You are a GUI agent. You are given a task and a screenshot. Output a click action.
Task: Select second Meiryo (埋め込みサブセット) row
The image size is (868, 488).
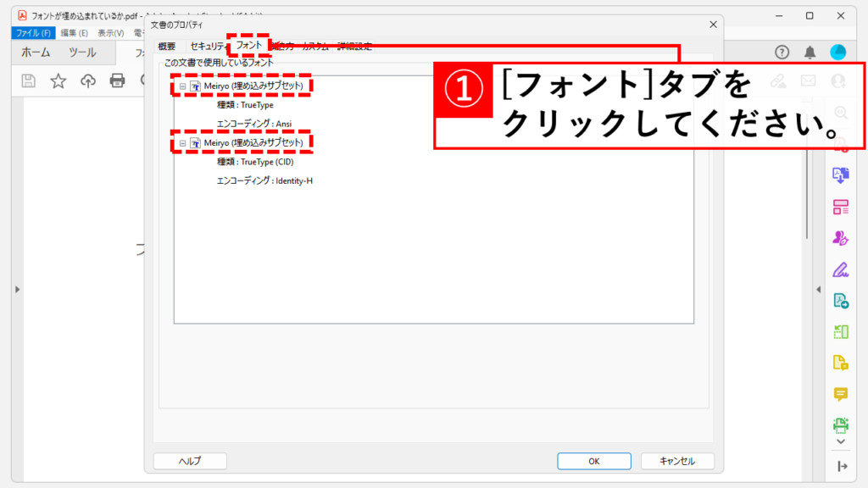coord(253,142)
